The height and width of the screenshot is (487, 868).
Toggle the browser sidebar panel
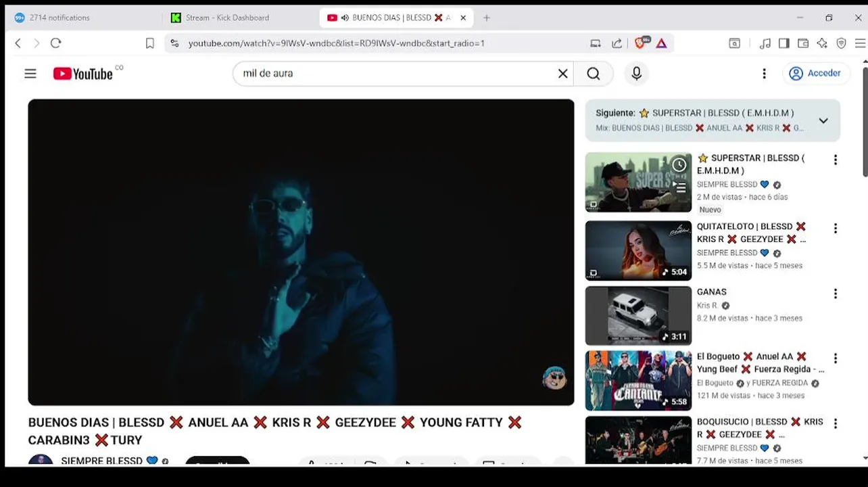pyautogui.click(x=783, y=43)
